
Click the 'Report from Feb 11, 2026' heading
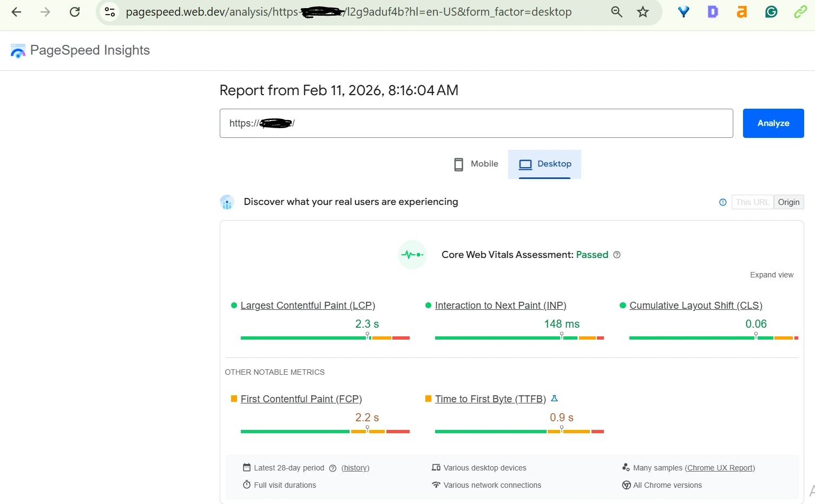click(x=339, y=90)
